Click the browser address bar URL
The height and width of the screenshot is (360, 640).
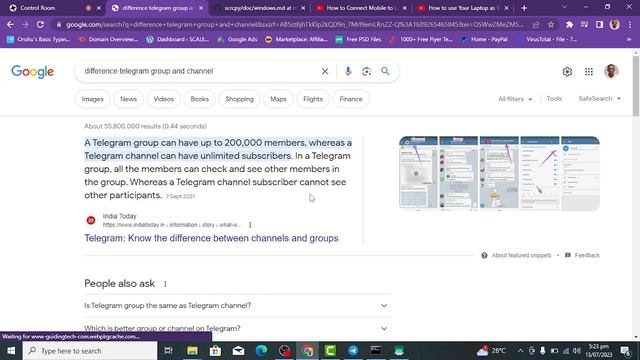[x=294, y=24]
